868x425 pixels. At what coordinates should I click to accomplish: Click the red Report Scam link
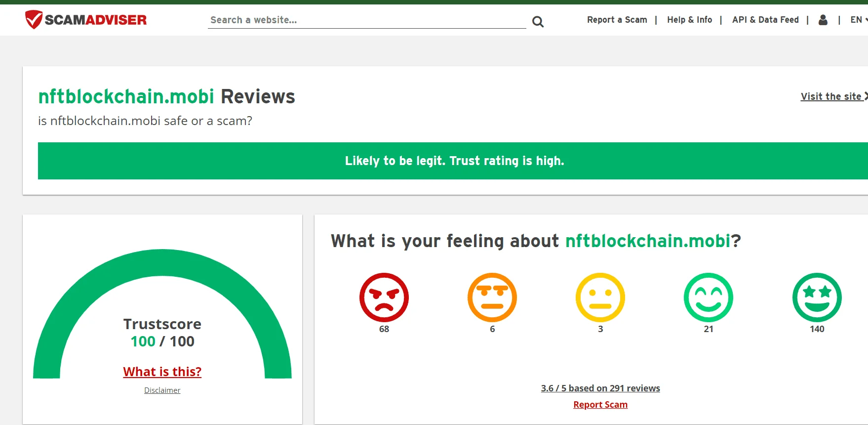(x=600, y=405)
